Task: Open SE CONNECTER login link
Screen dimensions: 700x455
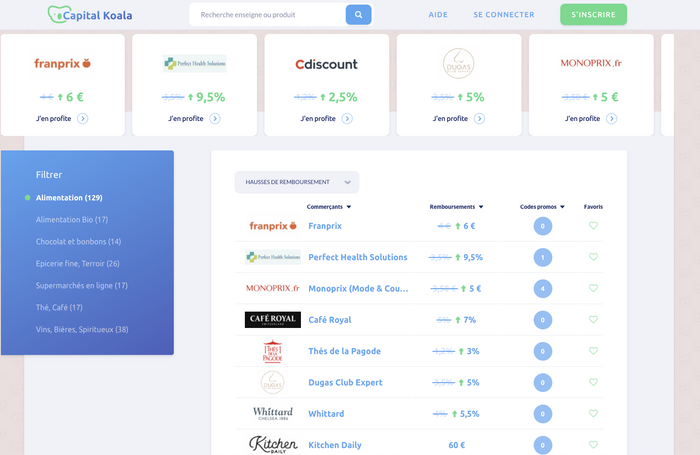Action: coord(504,15)
